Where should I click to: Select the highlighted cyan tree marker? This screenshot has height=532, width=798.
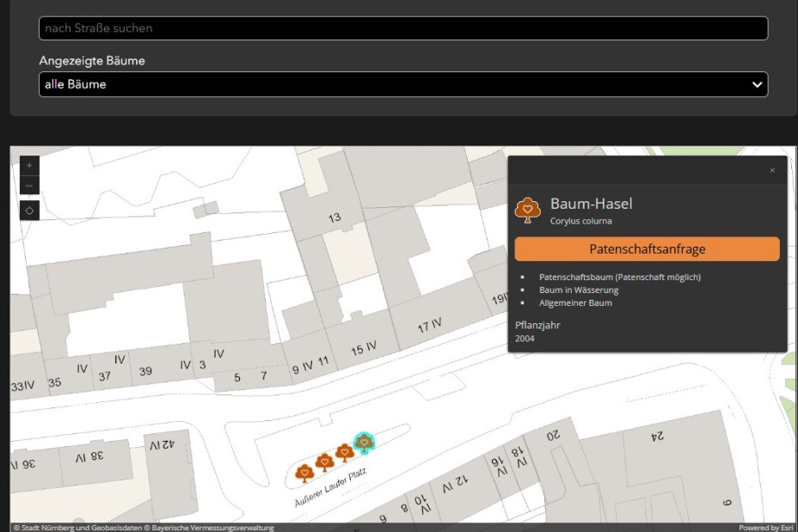(x=365, y=442)
